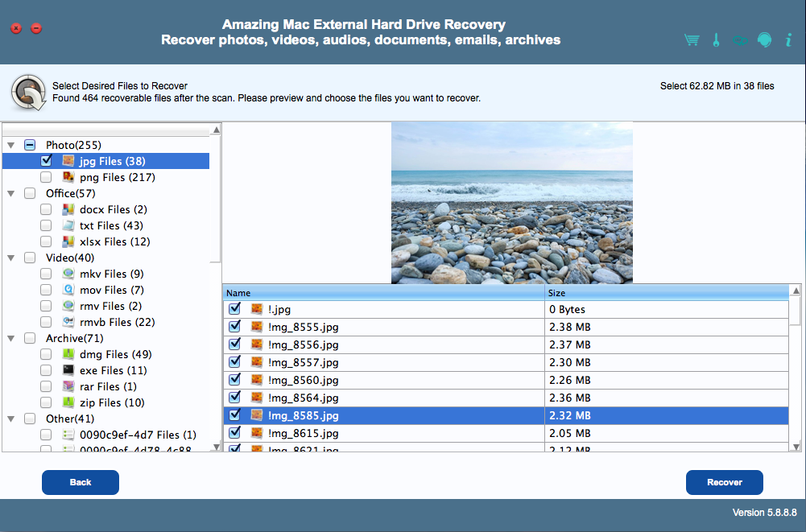Click the recovery logo icon beside the scan summary
806x532 pixels.
coord(28,92)
